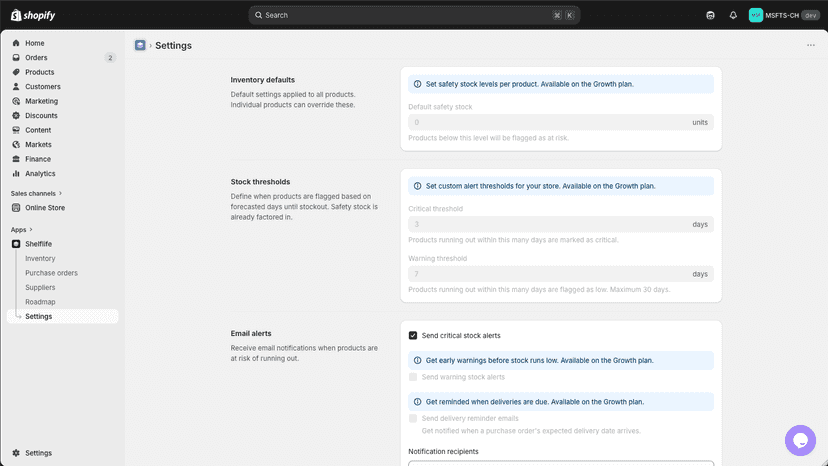
Task: Click the MSFTS-CH store avatar
Action: tap(756, 15)
